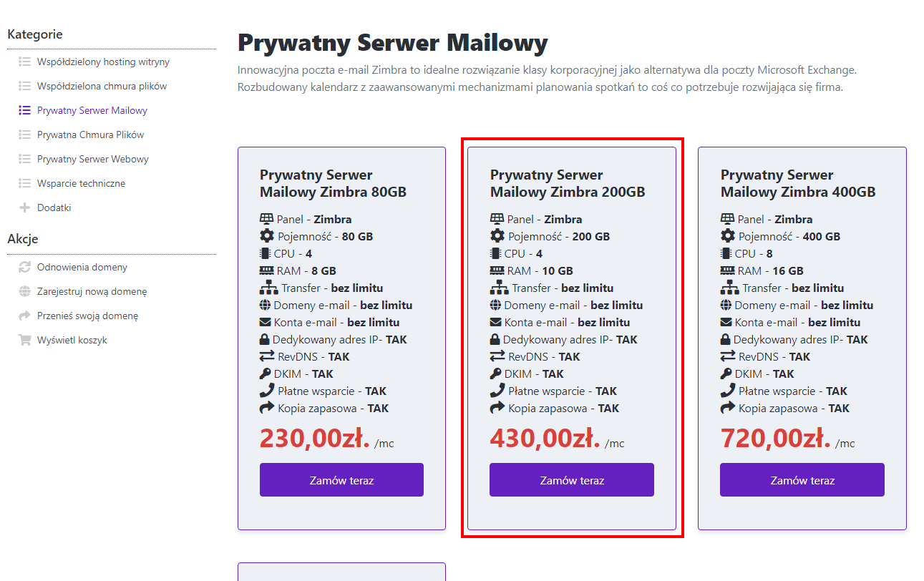Open Współdzielona chmura plików category
The image size is (924, 581).
pos(102,87)
